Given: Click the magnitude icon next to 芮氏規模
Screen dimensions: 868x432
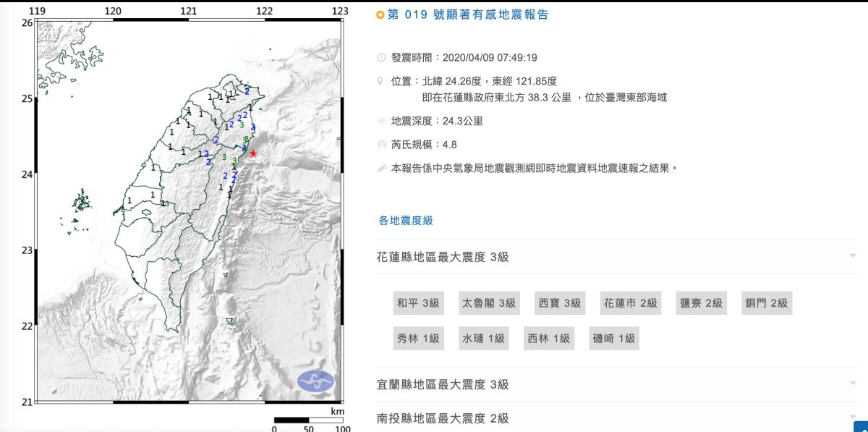Looking at the screenshot, I should [382, 144].
